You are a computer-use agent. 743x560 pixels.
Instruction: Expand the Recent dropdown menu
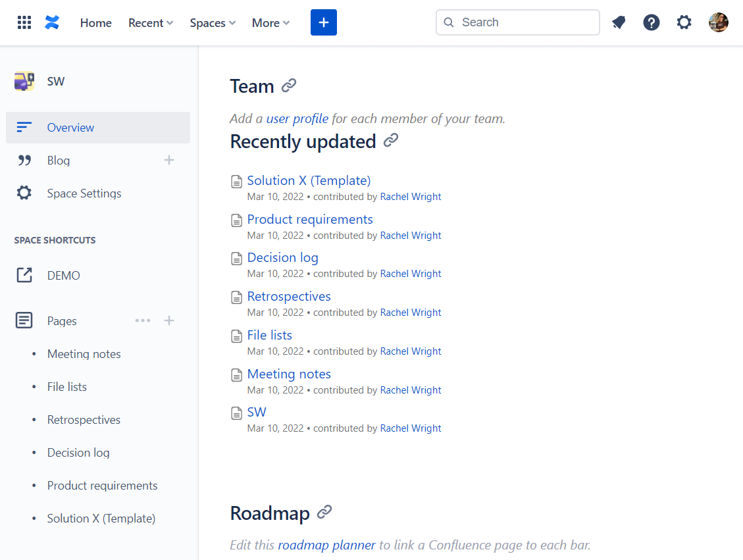[151, 23]
